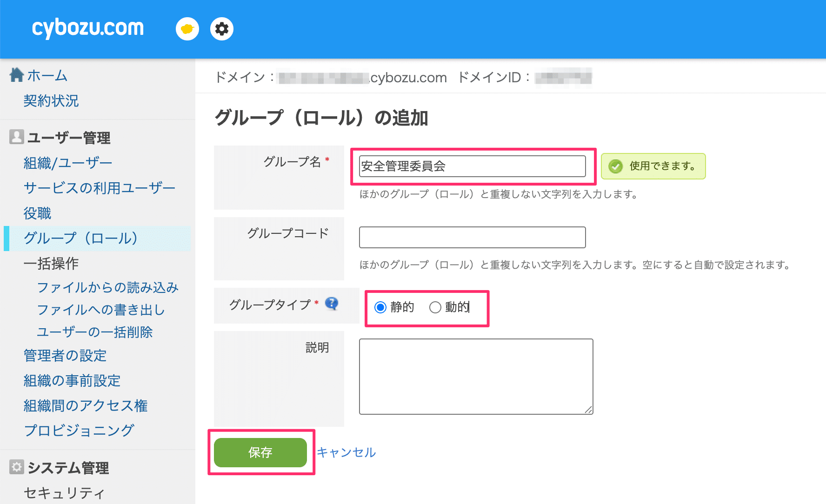Viewport: 826px width, 504px height.
Task: Click the 説明 text area
Action: [476, 377]
